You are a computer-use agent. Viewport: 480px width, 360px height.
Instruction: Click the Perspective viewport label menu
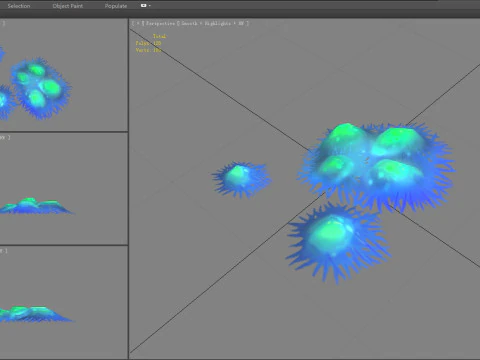[x=160, y=23]
